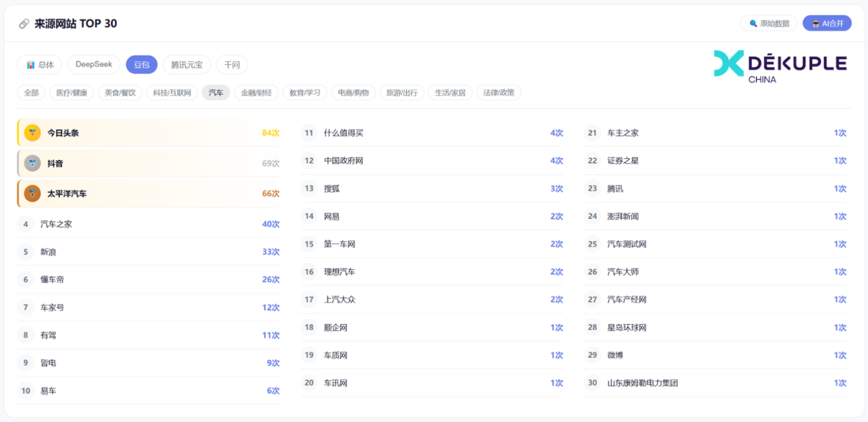Open the 千问 platform tab
Screen dimensions: 868x422
pos(232,65)
